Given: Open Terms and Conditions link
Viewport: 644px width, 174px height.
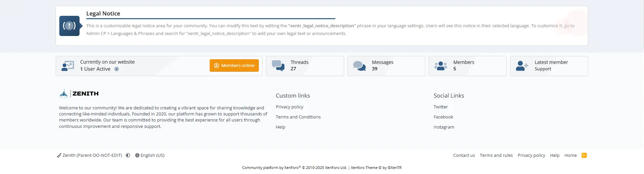Looking at the screenshot, I should [x=298, y=117].
